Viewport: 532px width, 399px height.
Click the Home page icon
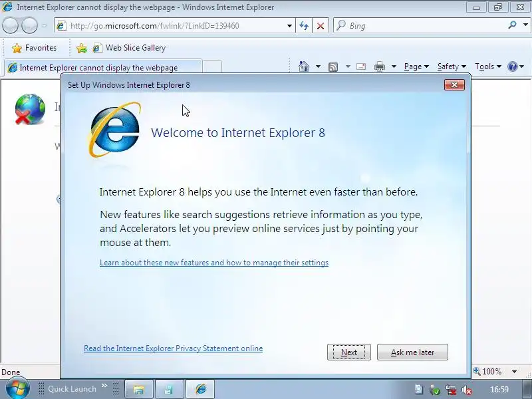(x=304, y=66)
